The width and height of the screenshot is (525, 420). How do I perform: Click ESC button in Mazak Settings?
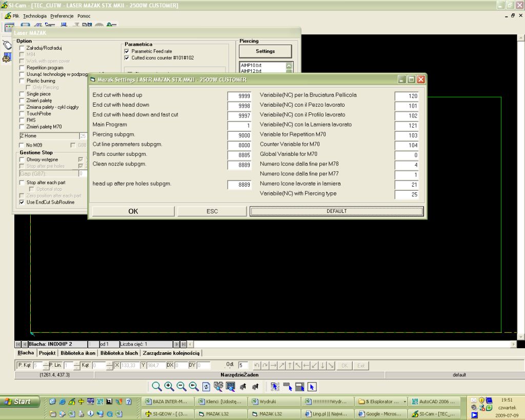[212, 211]
